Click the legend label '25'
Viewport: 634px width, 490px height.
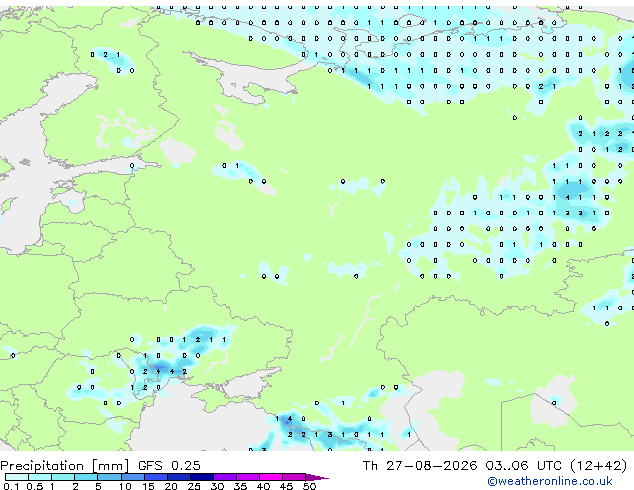(194, 486)
